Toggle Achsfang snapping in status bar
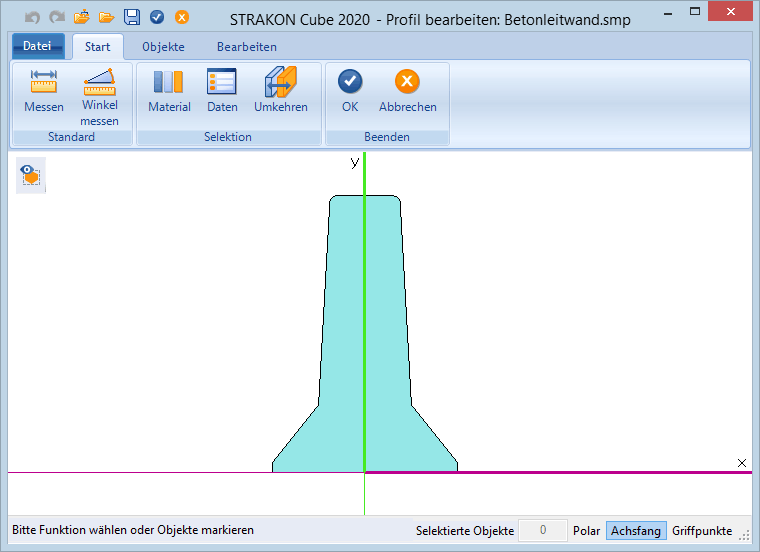This screenshot has height=552, width=760. click(636, 531)
